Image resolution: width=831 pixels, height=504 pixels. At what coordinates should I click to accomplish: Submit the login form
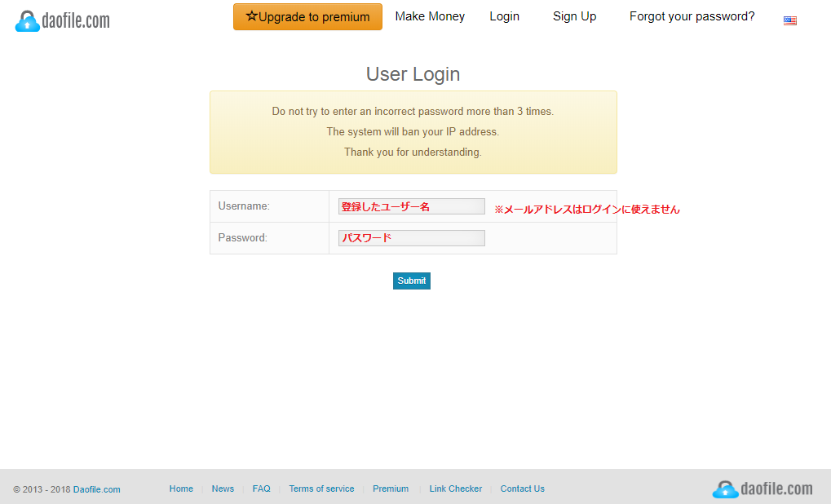pyautogui.click(x=412, y=281)
